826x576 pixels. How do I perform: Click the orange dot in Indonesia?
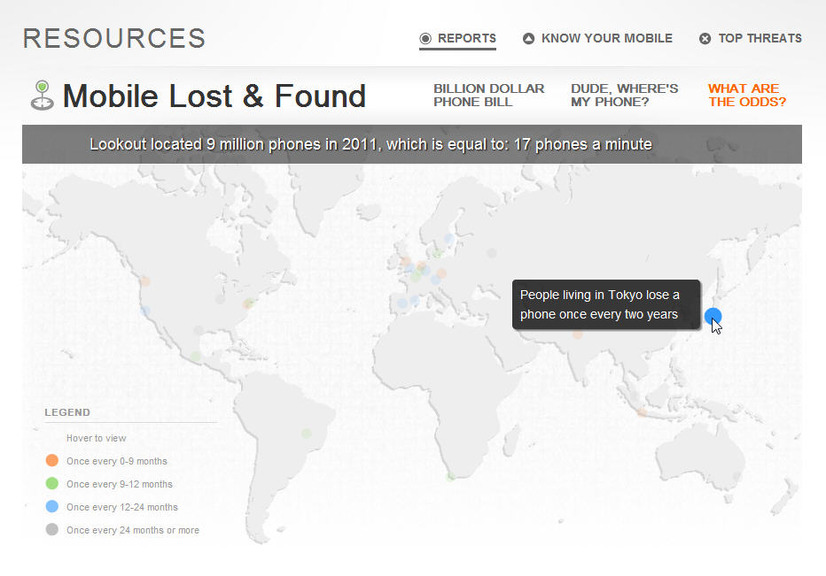coord(642,412)
